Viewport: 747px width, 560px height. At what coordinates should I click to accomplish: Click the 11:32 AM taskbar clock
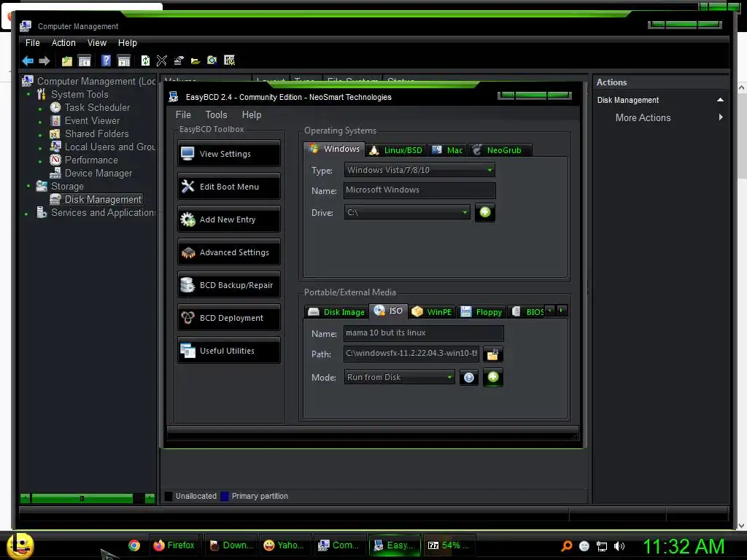684,546
